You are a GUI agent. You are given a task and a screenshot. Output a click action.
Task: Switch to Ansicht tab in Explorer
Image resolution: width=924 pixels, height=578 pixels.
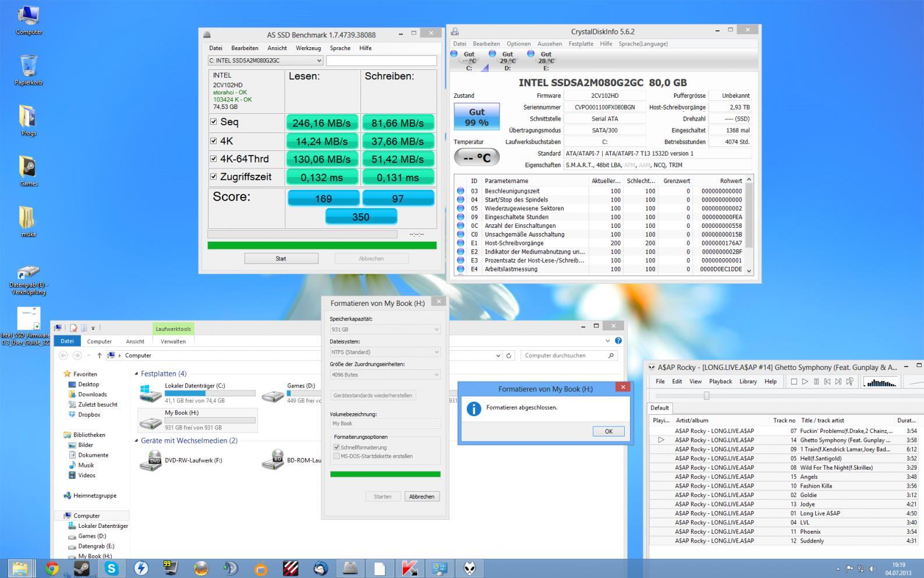point(134,341)
